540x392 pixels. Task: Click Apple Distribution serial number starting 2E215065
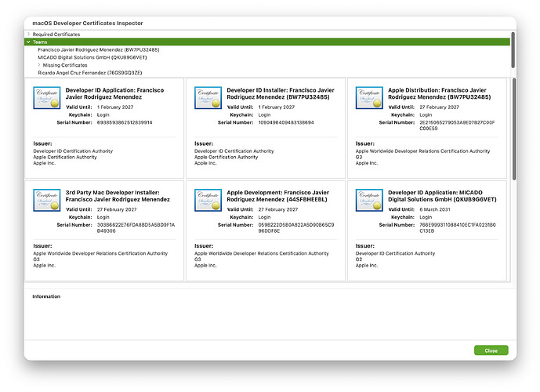[x=457, y=125]
